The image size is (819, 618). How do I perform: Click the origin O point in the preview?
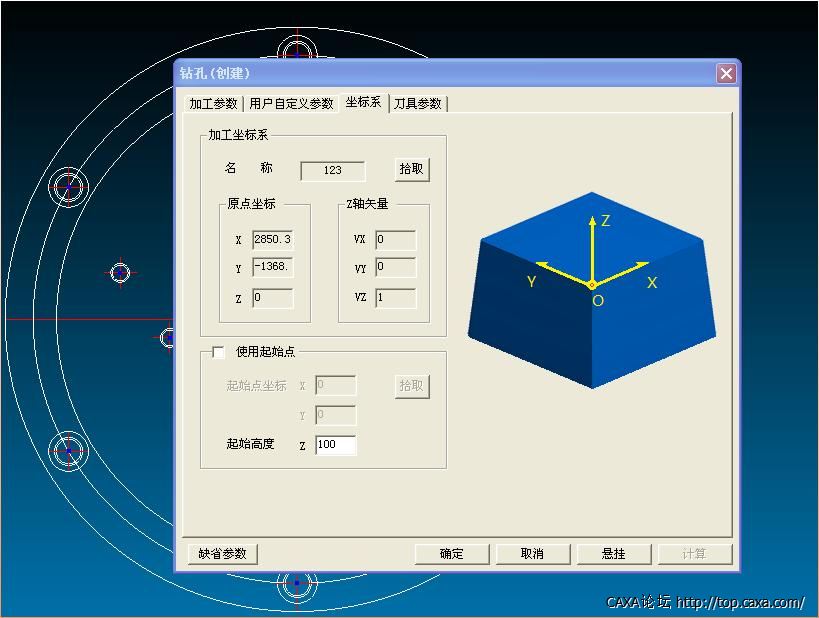[x=592, y=285]
